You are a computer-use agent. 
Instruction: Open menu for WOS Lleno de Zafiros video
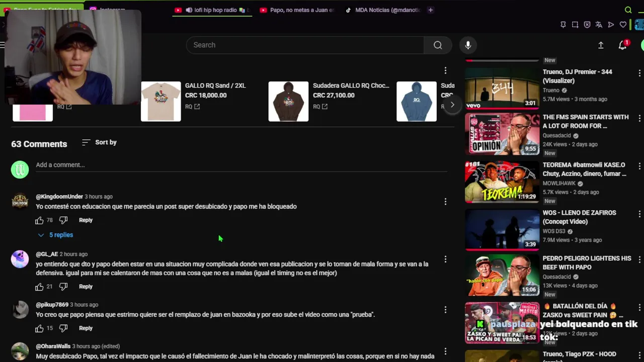(639, 214)
